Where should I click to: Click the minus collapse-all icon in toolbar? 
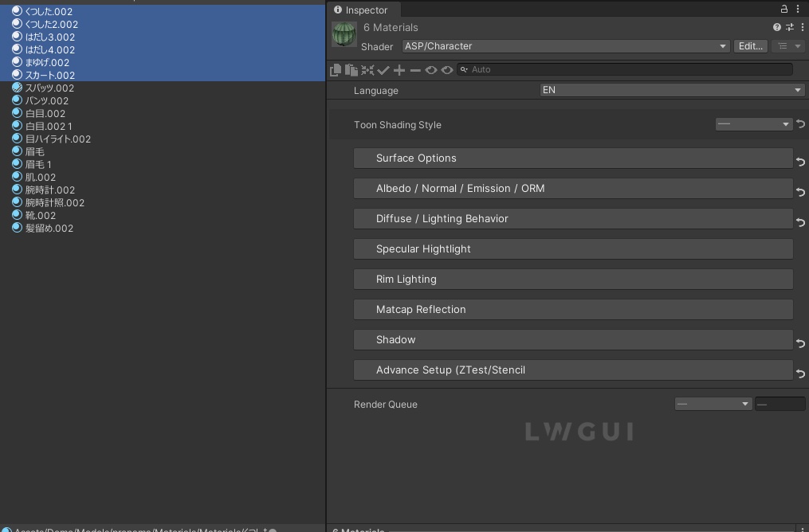(415, 70)
